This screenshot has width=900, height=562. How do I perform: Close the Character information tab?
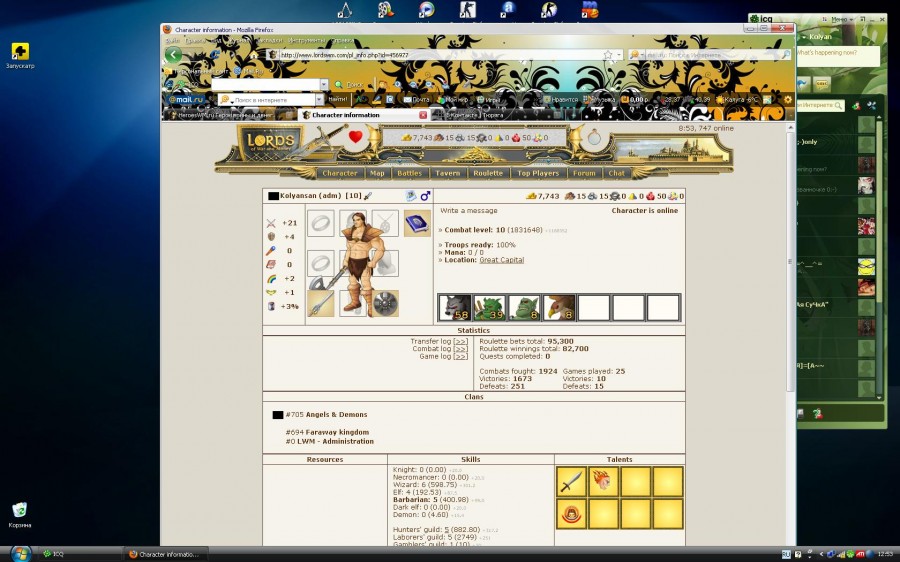click(423, 115)
